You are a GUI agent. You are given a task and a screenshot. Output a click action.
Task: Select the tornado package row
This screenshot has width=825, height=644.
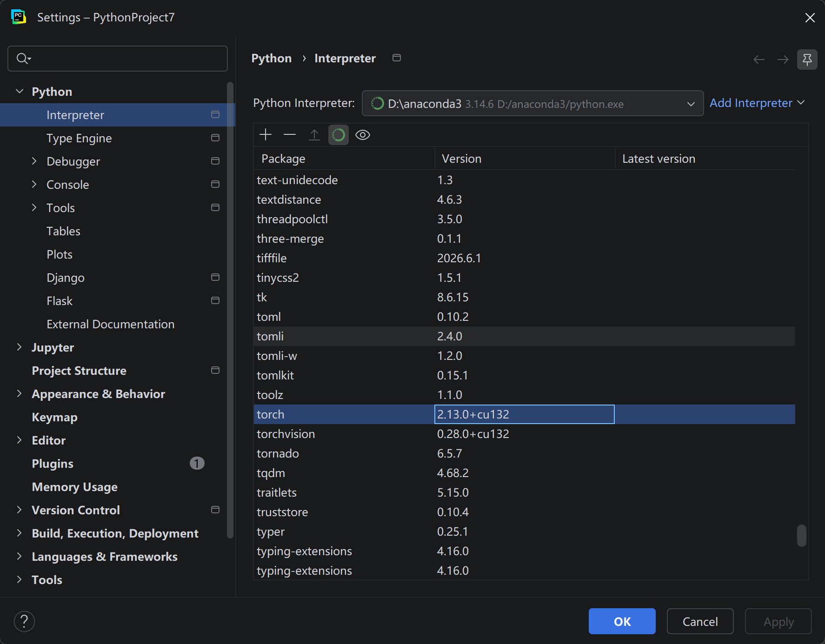tap(525, 453)
